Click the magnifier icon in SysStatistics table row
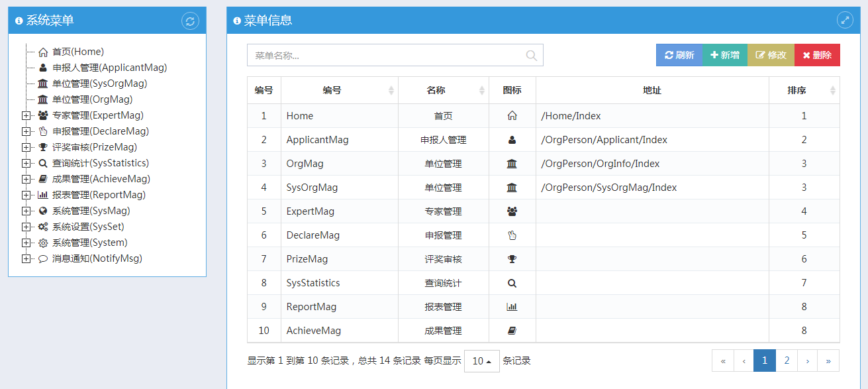The width and height of the screenshot is (868, 389). (512, 283)
